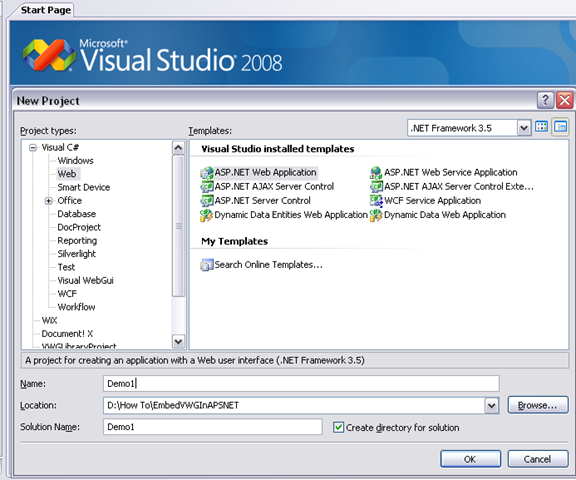Select the WCF project type
Screen dimensions: 576x480
pyautogui.click(x=67, y=294)
